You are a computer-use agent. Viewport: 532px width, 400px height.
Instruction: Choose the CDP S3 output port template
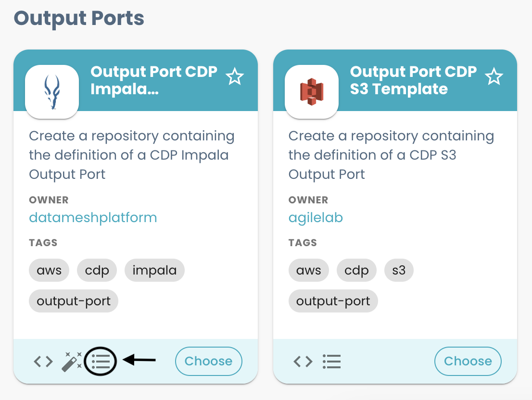(468, 362)
